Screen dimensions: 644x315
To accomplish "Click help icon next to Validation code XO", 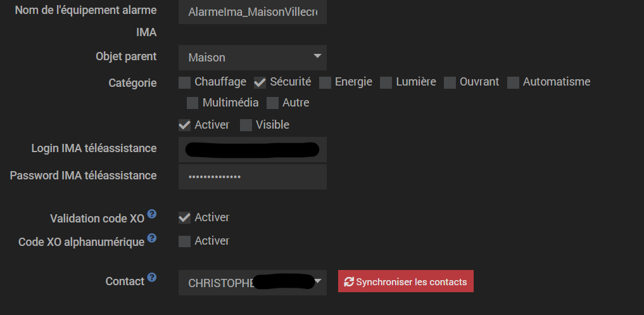I will 151,214.
